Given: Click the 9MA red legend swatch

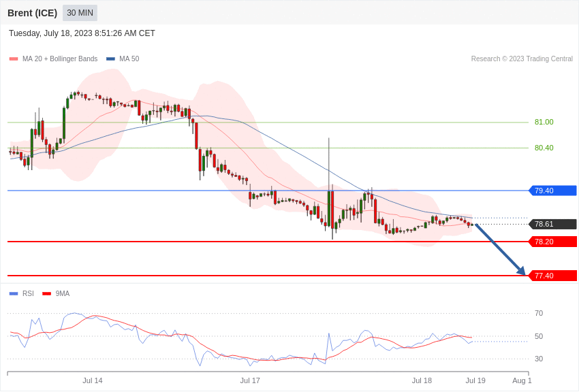Looking at the screenshot, I should tap(47, 293).
